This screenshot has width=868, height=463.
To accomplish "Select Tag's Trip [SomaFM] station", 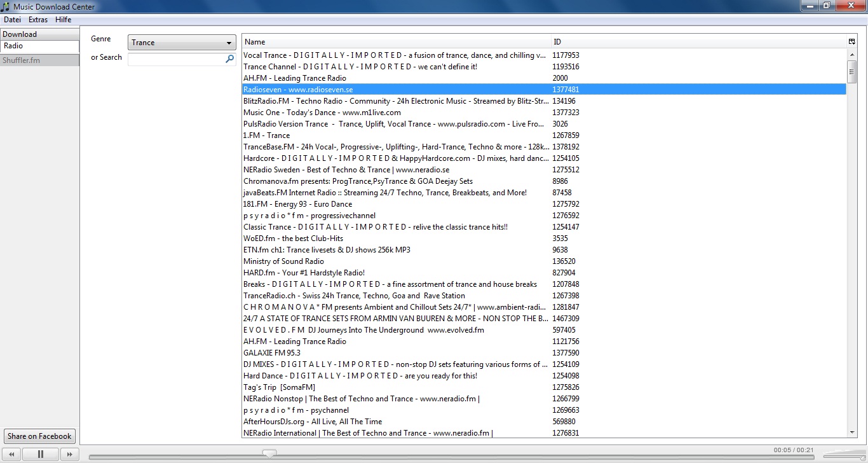I will 545,387.
